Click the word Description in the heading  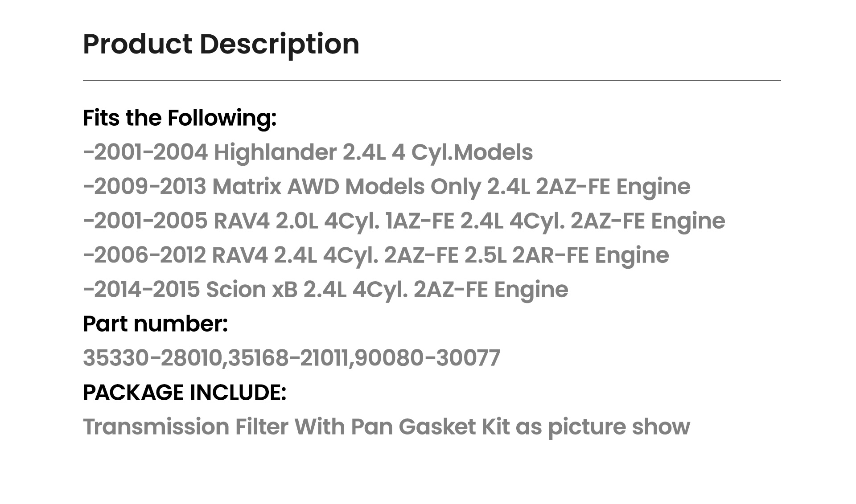coord(279,45)
